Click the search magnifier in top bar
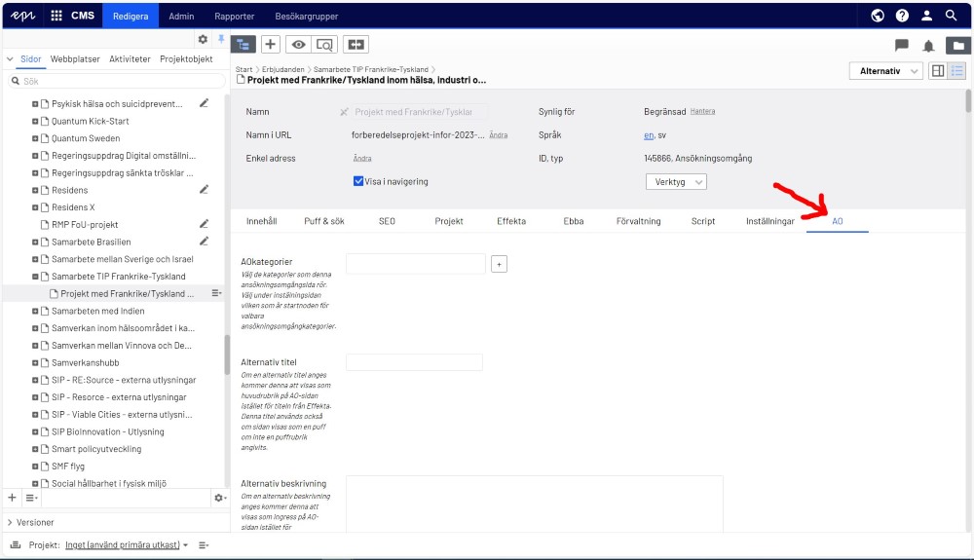 pos(952,16)
